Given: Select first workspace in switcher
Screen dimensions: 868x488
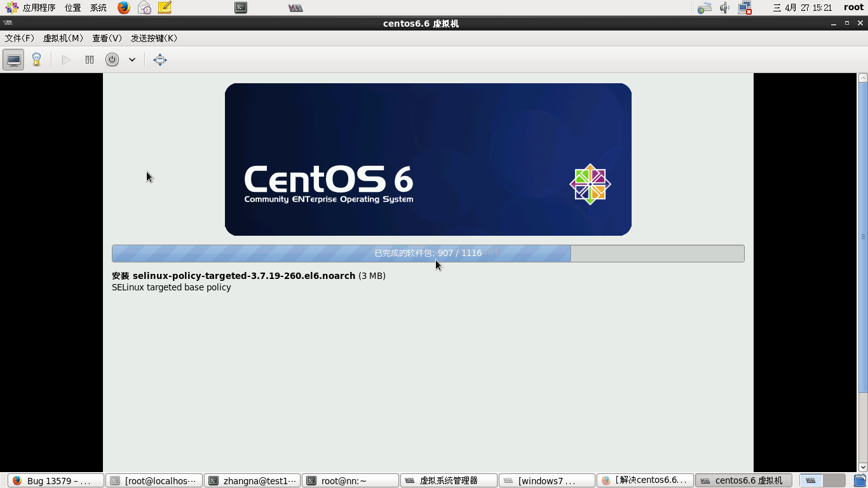Looking at the screenshot, I should tap(811, 480).
